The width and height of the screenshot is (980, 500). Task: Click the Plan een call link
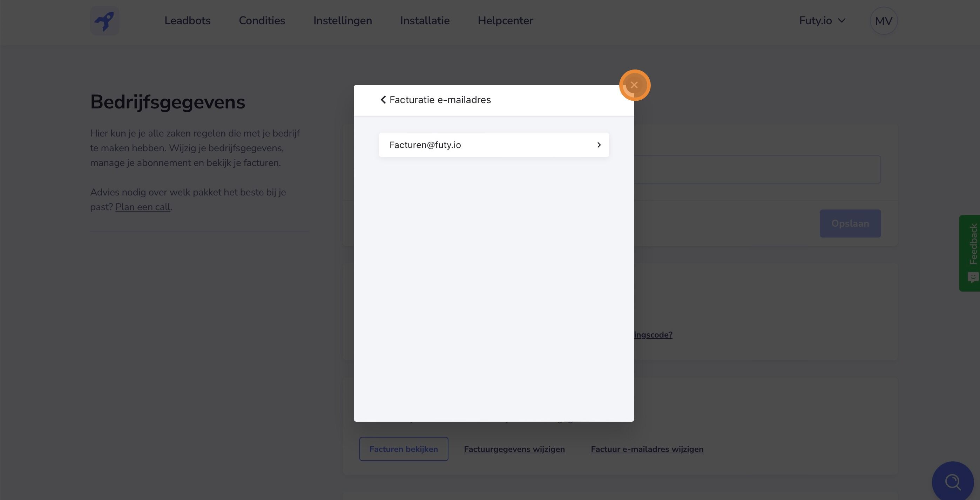143,206
